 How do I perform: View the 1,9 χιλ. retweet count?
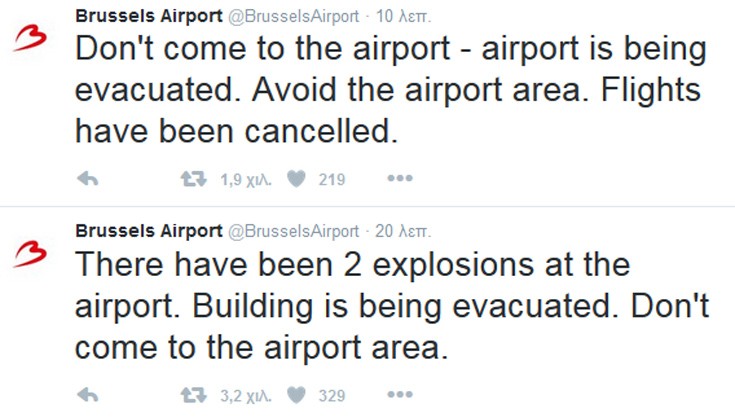coord(246,179)
